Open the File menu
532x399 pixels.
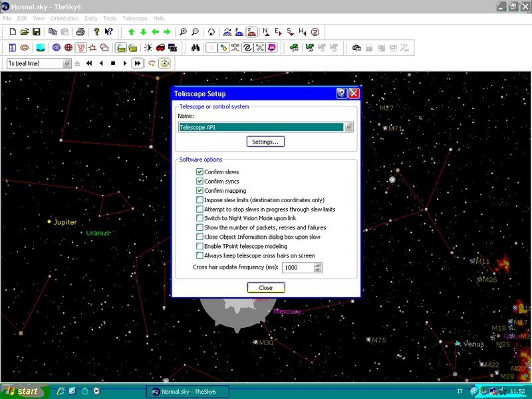[7, 19]
